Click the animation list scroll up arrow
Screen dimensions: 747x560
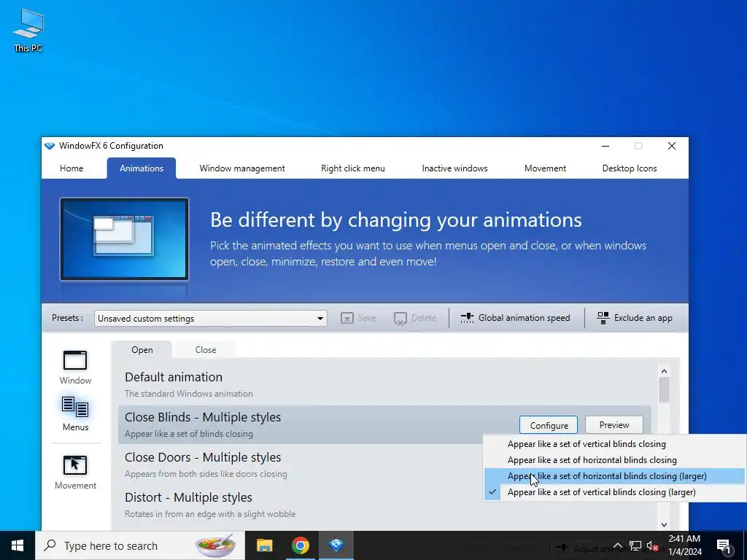(664, 371)
